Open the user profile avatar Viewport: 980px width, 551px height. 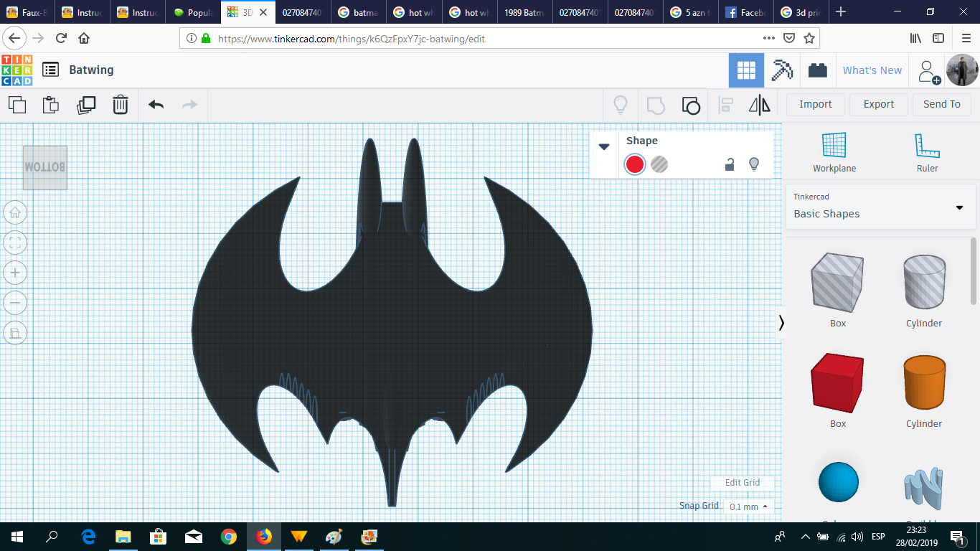click(961, 70)
